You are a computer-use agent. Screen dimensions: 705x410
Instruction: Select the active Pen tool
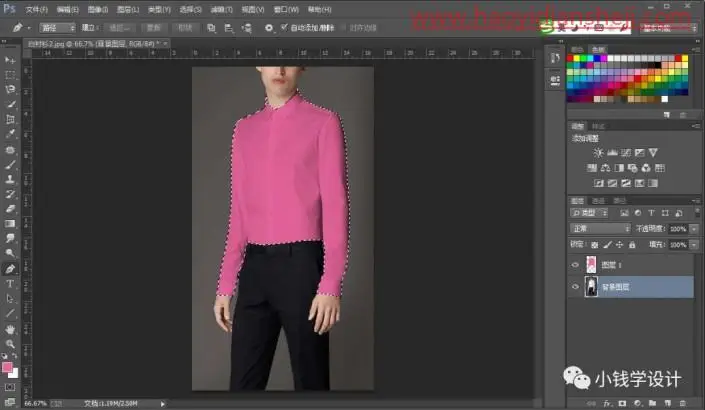10,269
